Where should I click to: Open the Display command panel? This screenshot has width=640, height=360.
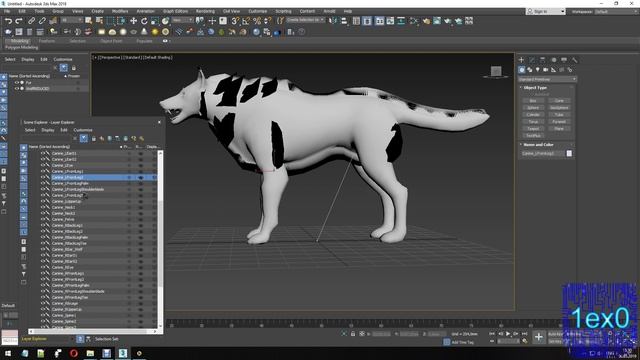coord(564,60)
